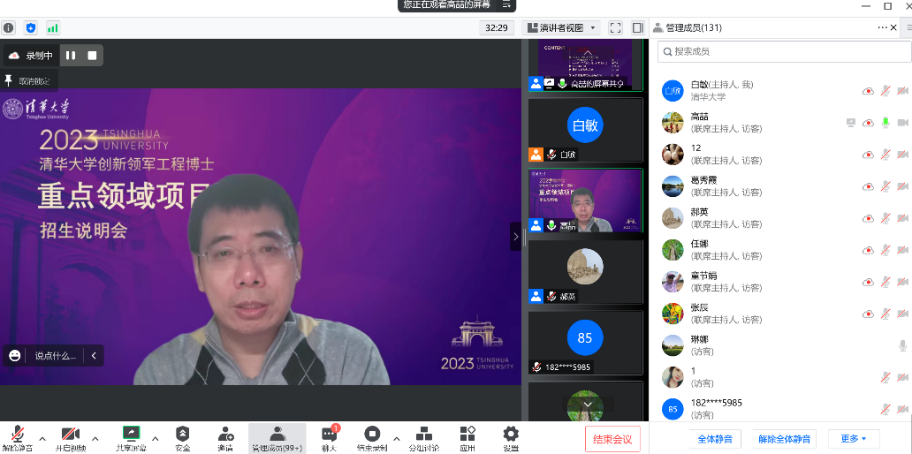
Task: Mute 高喆's green microphone
Action: 885,123
